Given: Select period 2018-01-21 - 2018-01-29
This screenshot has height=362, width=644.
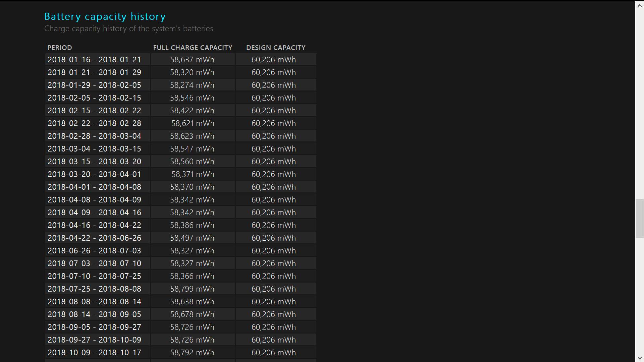Looking at the screenshot, I should point(94,72).
